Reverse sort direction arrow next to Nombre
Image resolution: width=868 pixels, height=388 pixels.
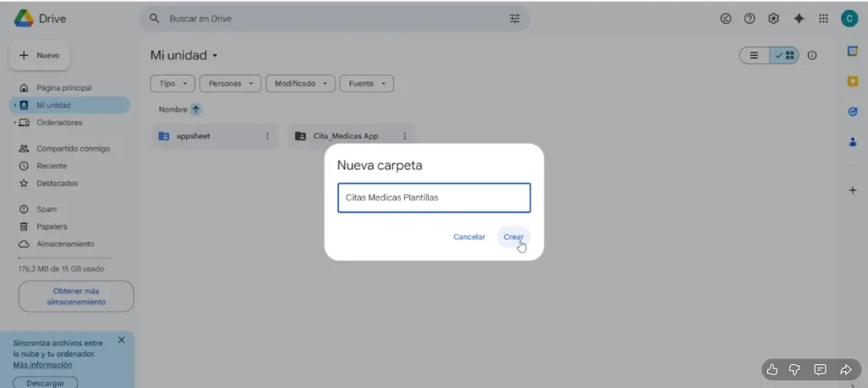[196, 109]
